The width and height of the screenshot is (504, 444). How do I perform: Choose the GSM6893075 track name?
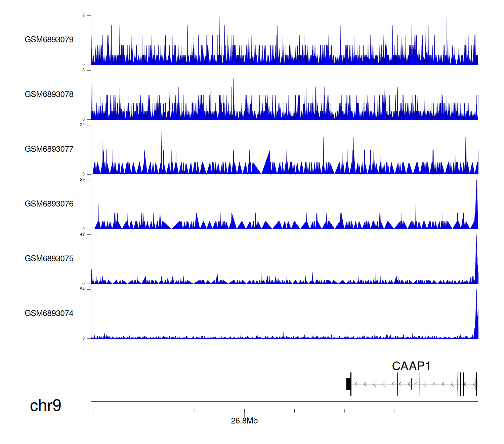tap(49, 259)
